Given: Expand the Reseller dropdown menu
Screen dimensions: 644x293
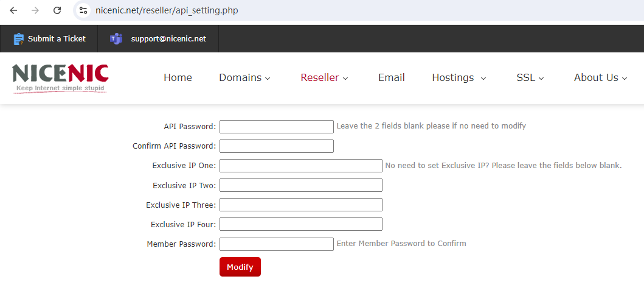Looking at the screenshot, I should tap(325, 78).
